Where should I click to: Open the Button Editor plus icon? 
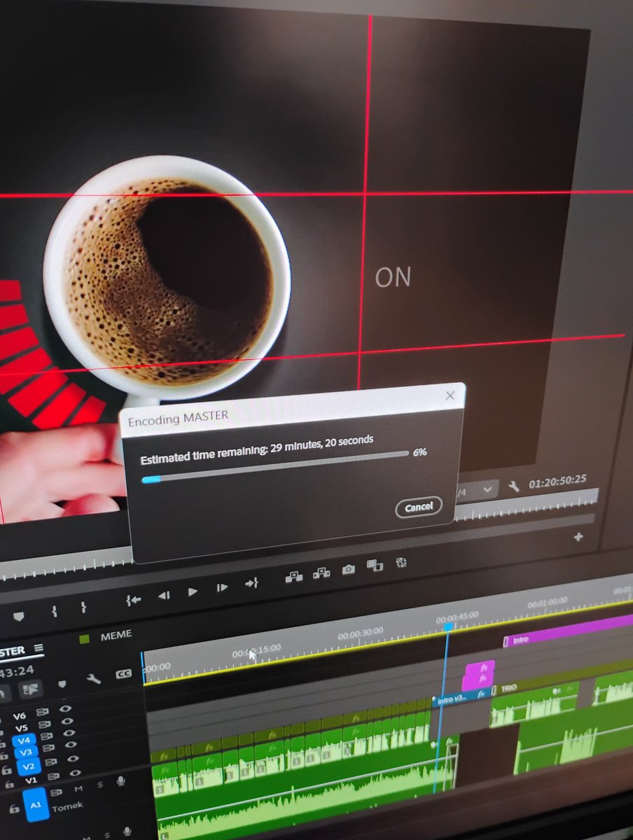[x=578, y=537]
